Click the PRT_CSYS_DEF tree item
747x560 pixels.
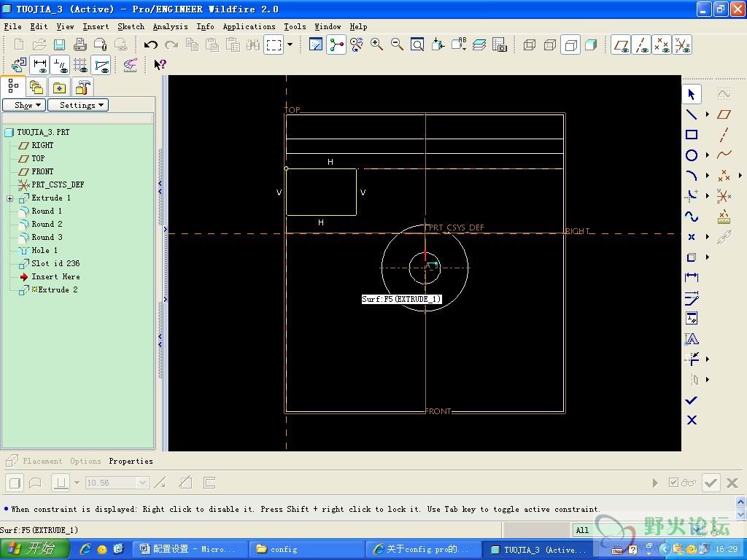point(58,184)
